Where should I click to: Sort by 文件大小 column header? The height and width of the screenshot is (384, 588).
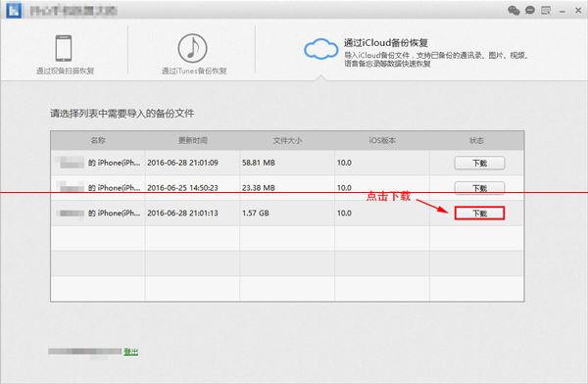click(287, 141)
